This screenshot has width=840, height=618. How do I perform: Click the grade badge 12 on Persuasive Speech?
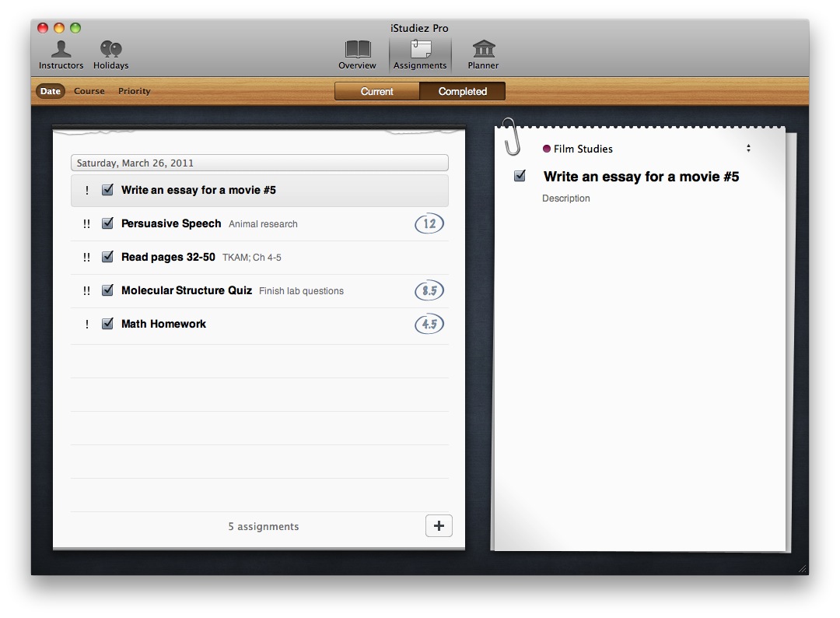click(429, 224)
